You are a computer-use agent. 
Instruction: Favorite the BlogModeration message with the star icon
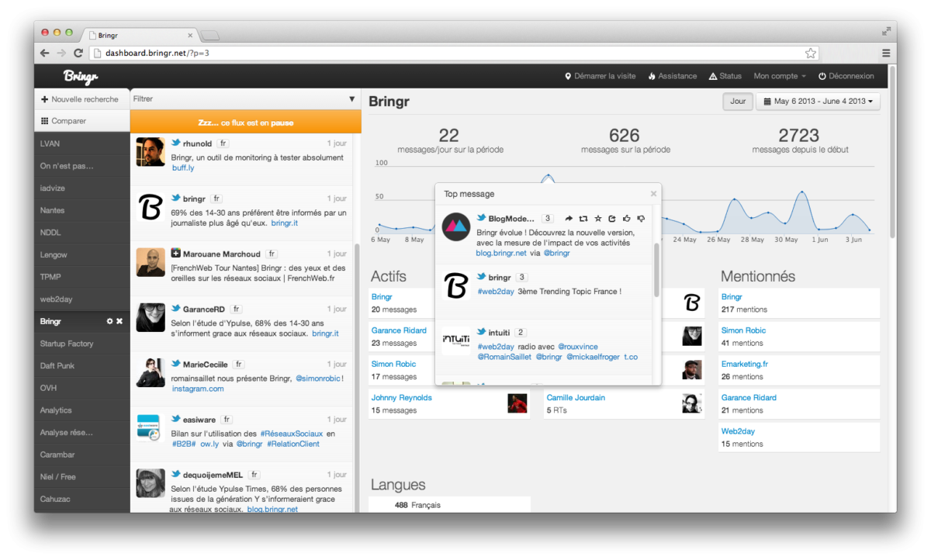click(x=597, y=219)
